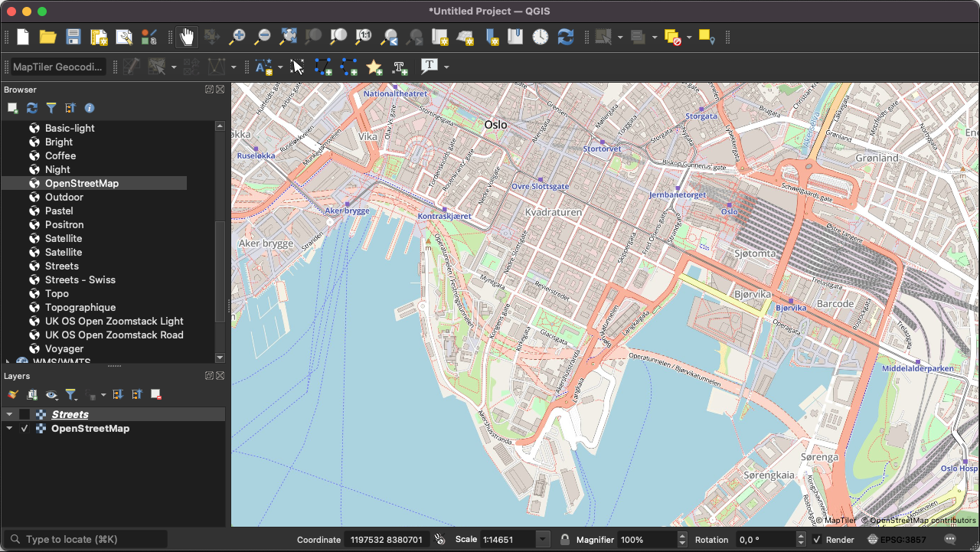Click the show map tips icon
Viewport: 980px width, 552px height.
[x=706, y=37]
